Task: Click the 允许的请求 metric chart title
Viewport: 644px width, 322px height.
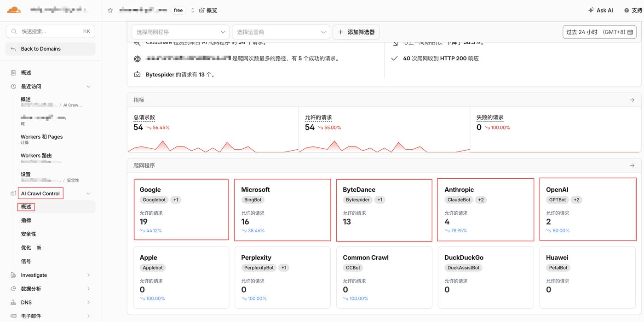Action: click(x=318, y=117)
